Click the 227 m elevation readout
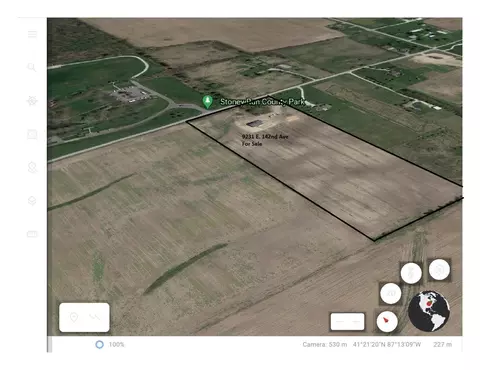 tap(443, 344)
